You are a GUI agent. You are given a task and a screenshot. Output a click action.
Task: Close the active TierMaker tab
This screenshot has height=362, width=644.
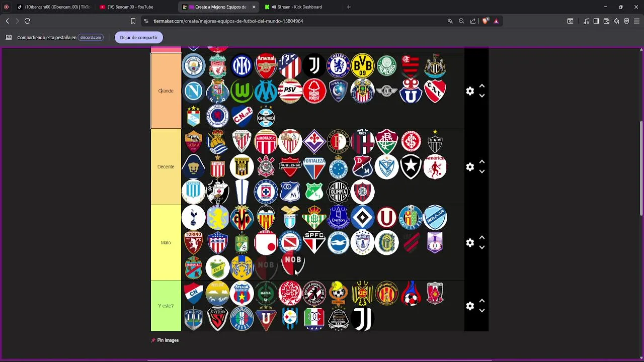pos(254,7)
